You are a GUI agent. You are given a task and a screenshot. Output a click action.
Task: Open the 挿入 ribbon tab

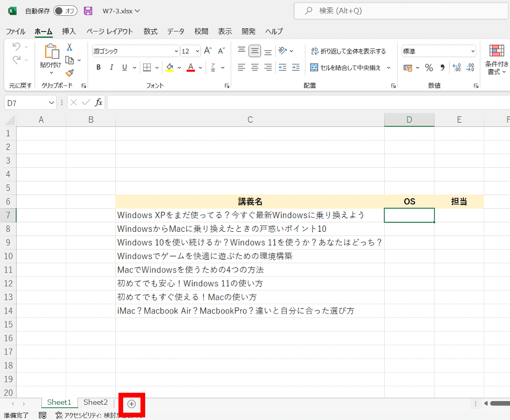(69, 31)
